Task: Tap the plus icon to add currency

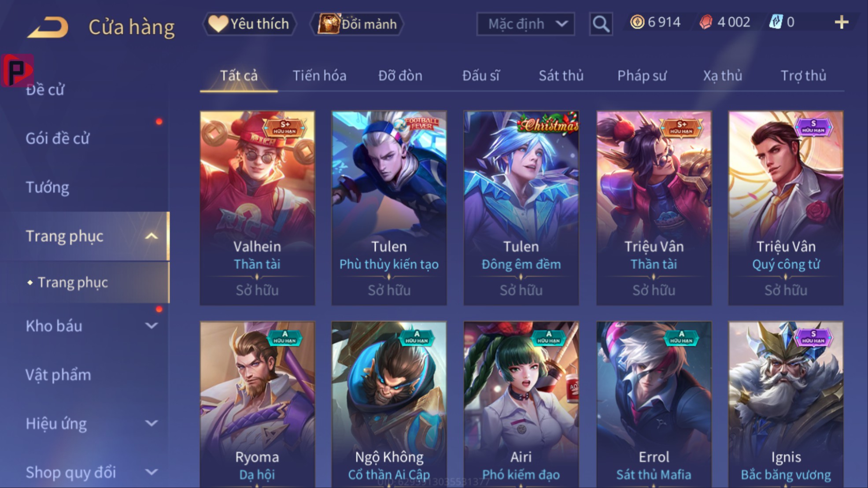Action: tap(841, 22)
